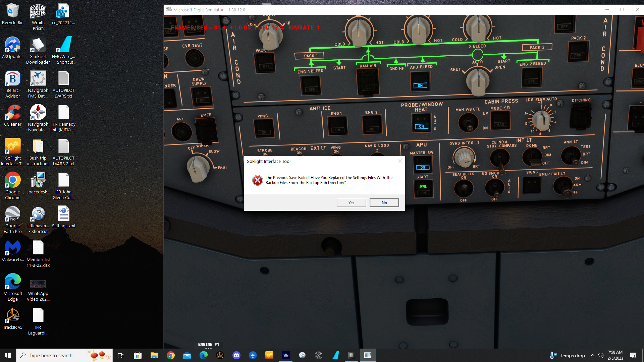
Task: Click the taskbar search box
Action: tap(64, 355)
